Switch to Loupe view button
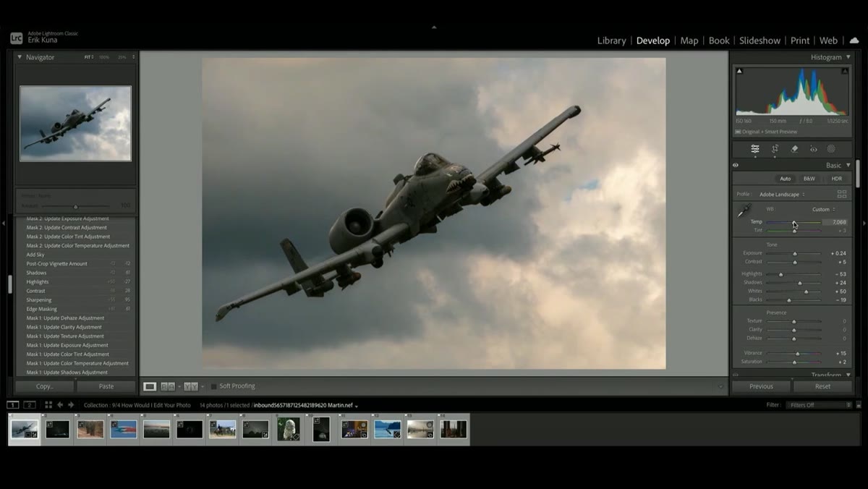This screenshot has width=868, height=489. 150,386
